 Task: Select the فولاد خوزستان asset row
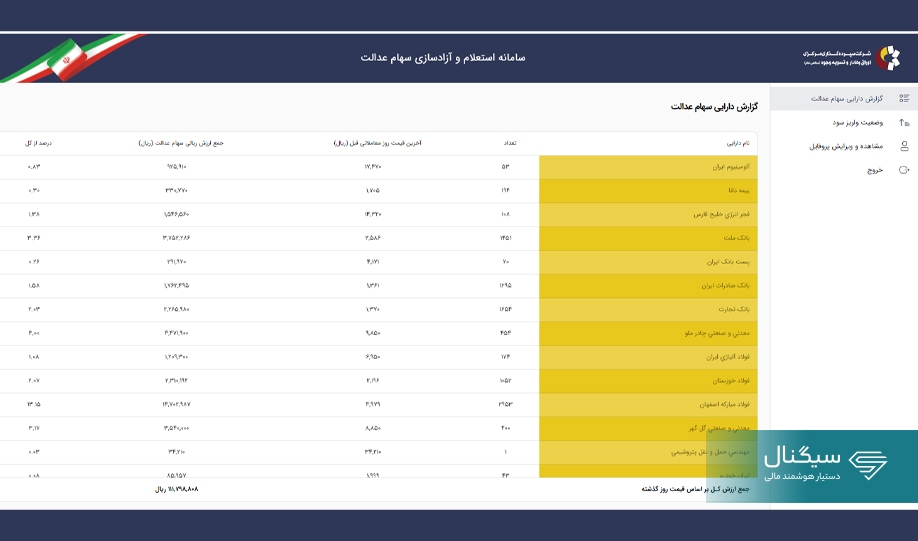648,381
